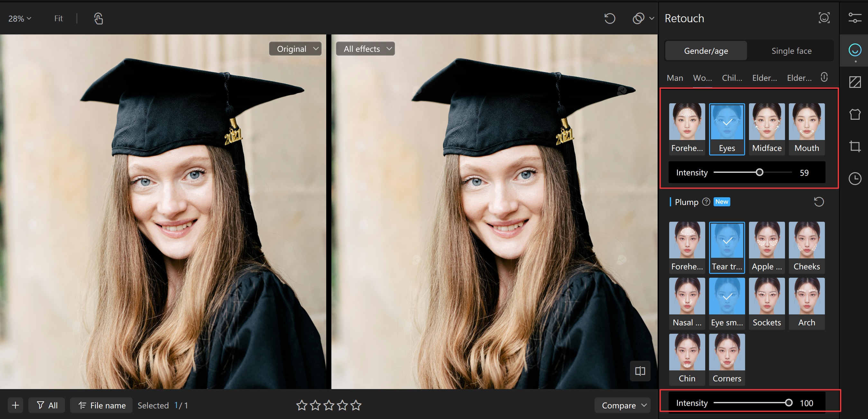Image resolution: width=868 pixels, height=419 pixels.
Task: Switch to the Single face tab
Action: [x=791, y=51]
